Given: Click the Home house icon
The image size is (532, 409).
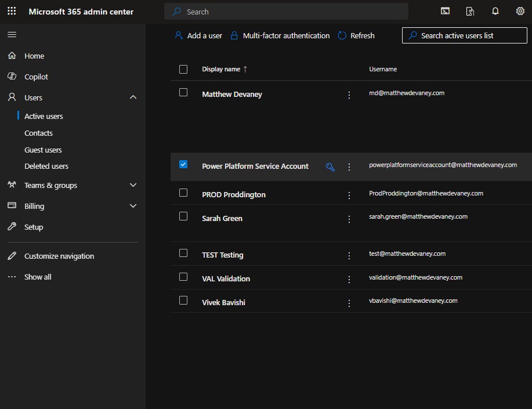Looking at the screenshot, I should [x=12, y=55].
